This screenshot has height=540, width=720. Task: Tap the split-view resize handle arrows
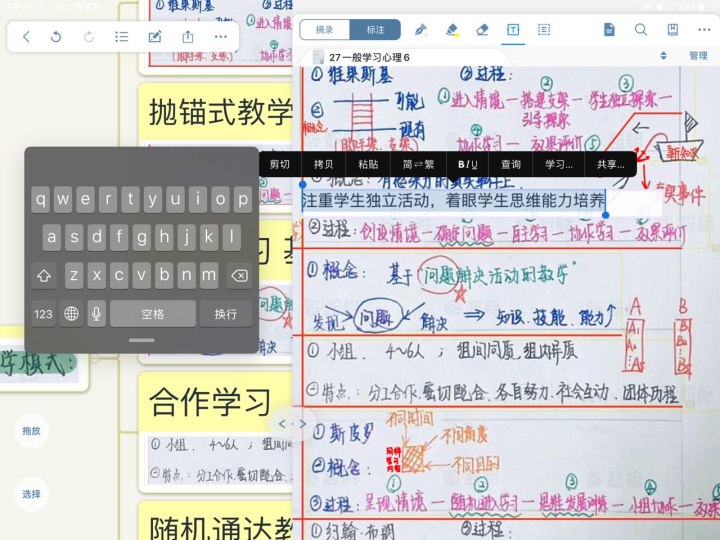pyautogui.click(x=292, y=424)
